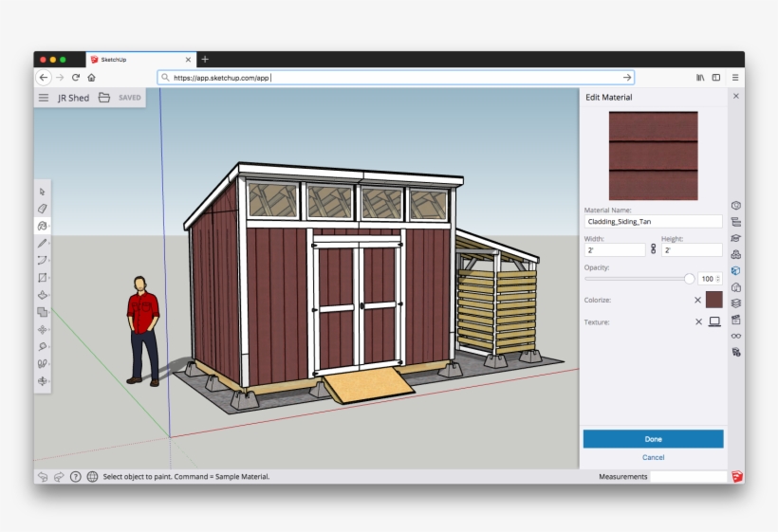Activate the Paint bucket tool
This screenshot has height=532, width=778.
[42, 226]
